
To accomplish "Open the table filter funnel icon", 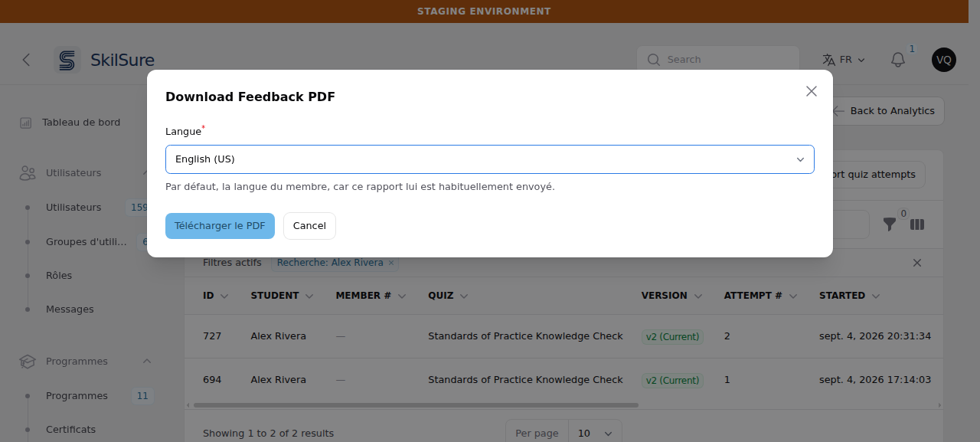I will pyautogui.click(x=889, y=224).
